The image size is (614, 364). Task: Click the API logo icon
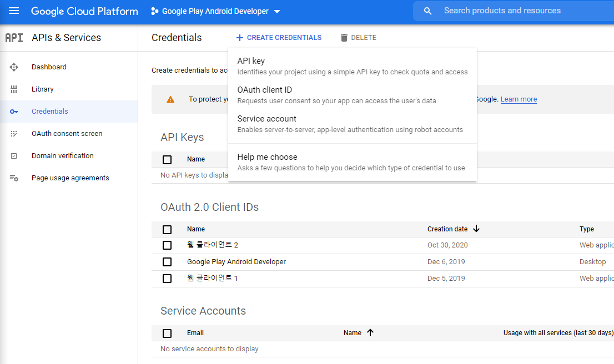(14, 38)
